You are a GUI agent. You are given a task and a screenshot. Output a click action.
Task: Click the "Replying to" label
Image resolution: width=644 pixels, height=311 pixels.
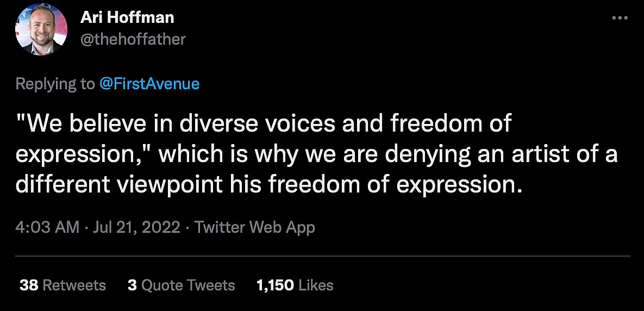55,84
